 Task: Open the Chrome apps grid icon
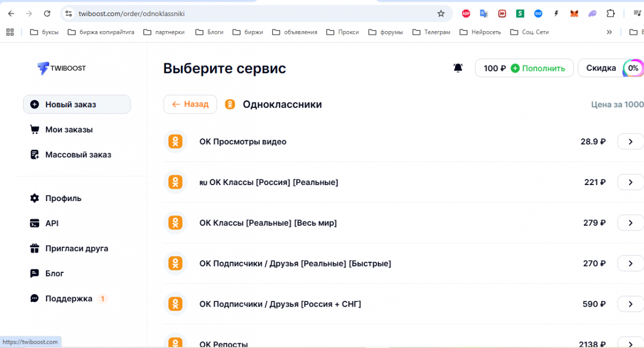(x=10, y=32)
